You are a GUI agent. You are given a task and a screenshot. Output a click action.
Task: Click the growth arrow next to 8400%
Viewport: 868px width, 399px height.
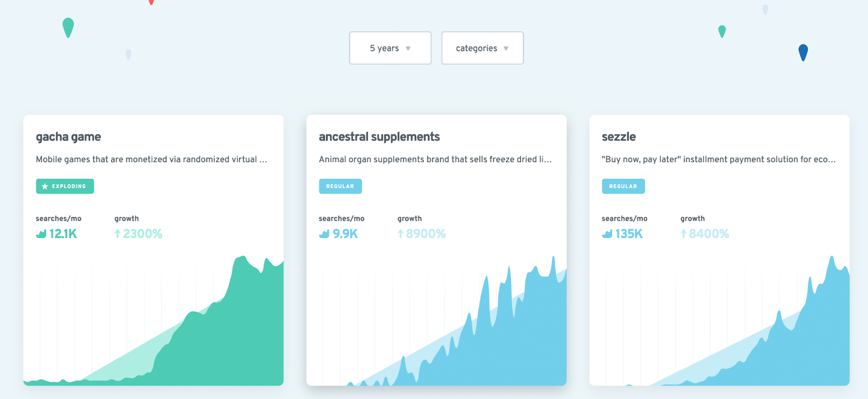(x=684, y=234)
